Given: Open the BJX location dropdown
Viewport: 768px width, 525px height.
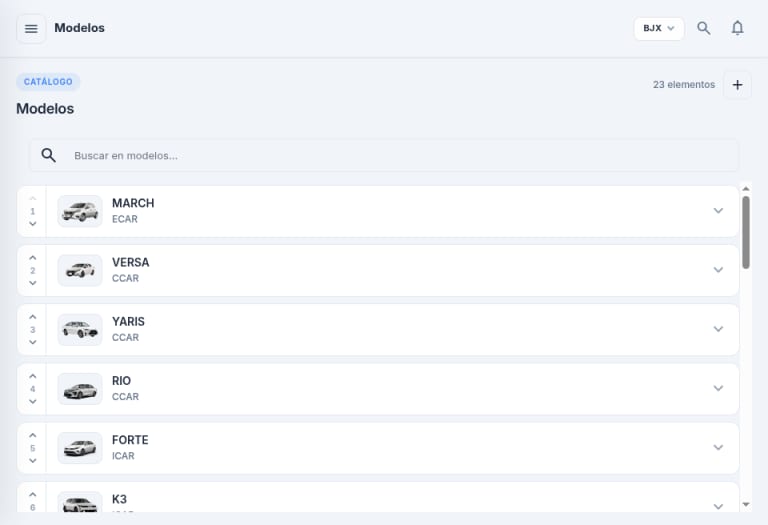Looking at the screenshot, I should tap(659, 28).
